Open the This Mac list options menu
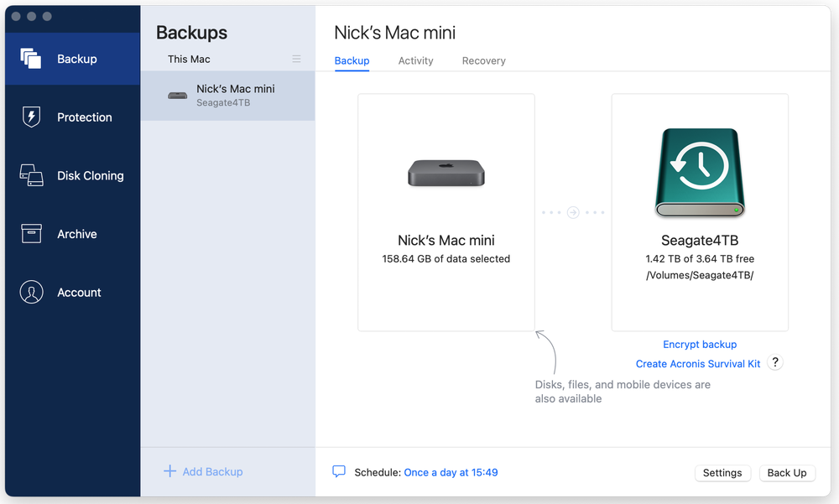 point(296,59)
